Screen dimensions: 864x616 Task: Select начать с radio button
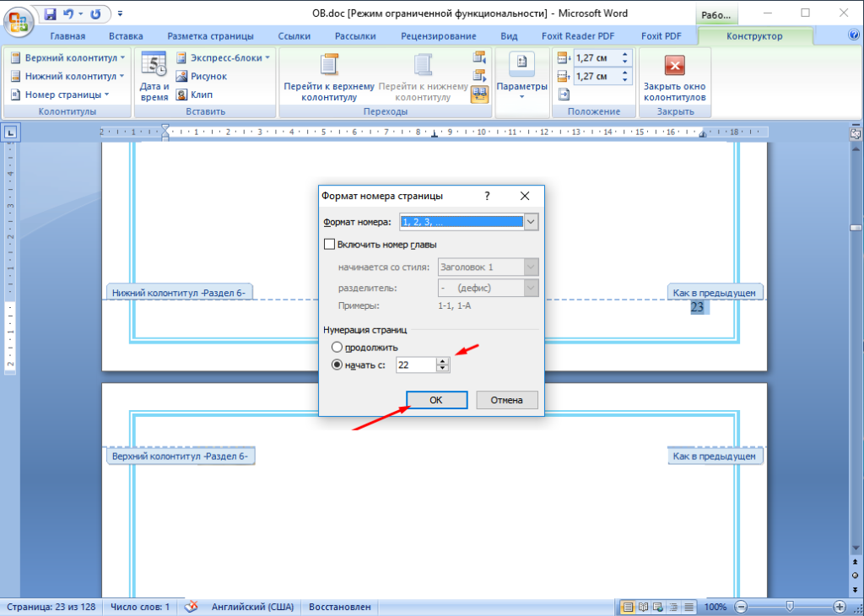coord(337,365)
